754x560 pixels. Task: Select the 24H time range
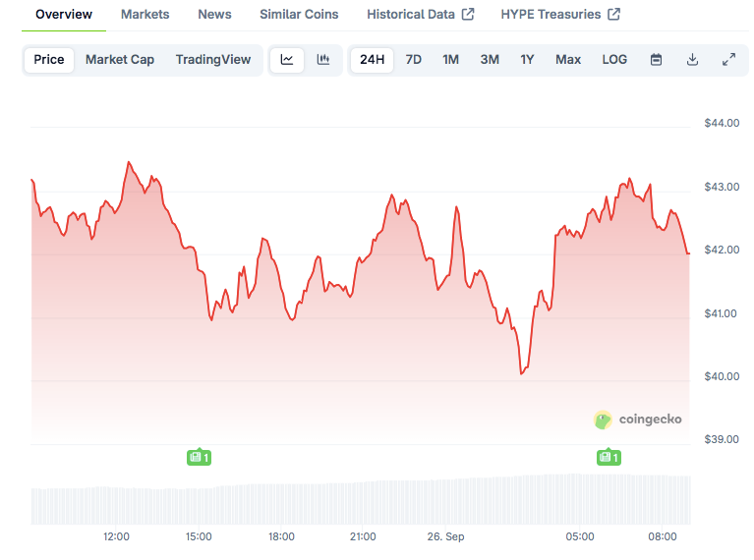(373, 60)
